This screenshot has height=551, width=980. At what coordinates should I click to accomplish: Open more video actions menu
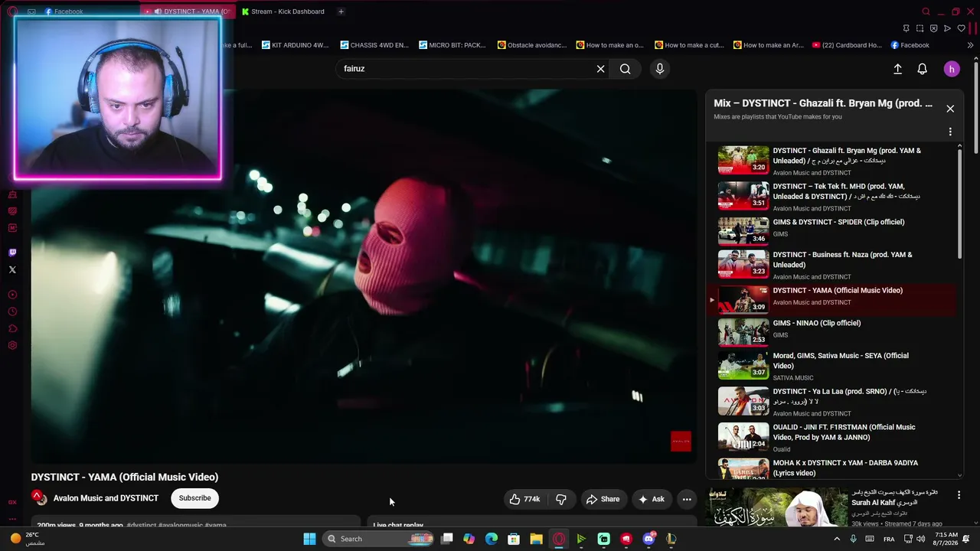point(687,499)
